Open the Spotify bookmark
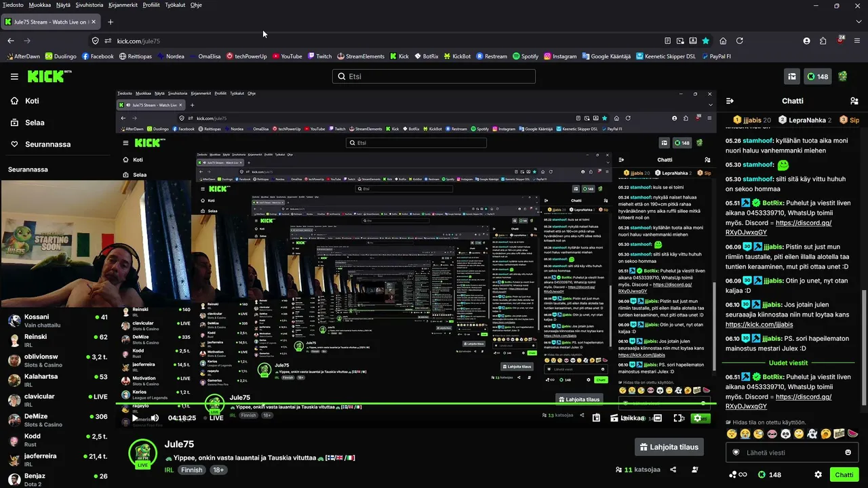 coord(526,56)
